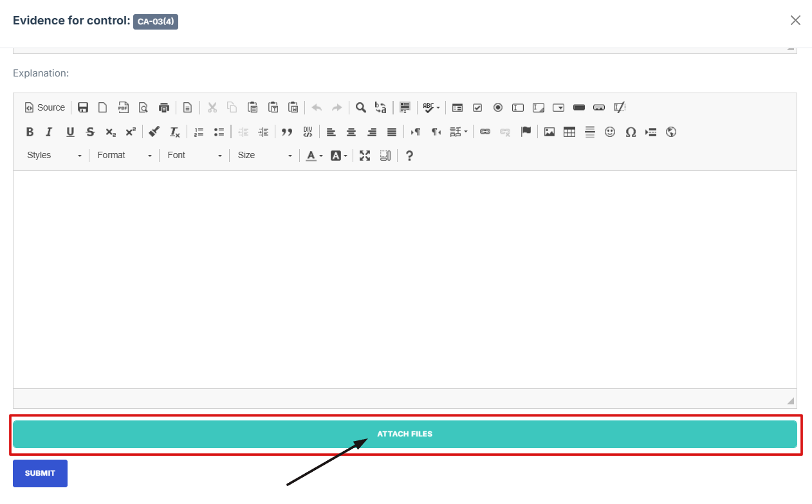Viewport: 812px width, 504px height.
Task: Click the Save icon in the toolbar
Action: [x=83, y=107]
